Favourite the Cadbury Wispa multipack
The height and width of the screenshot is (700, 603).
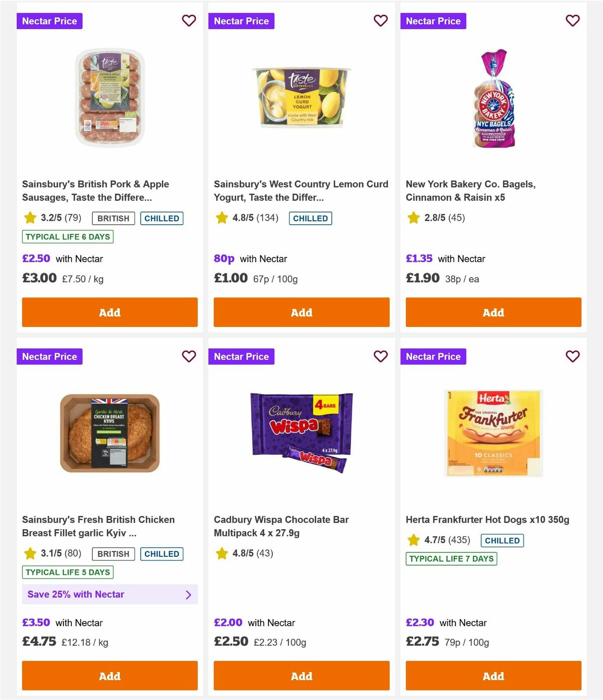pyautogui.click(x=381, y=356)
